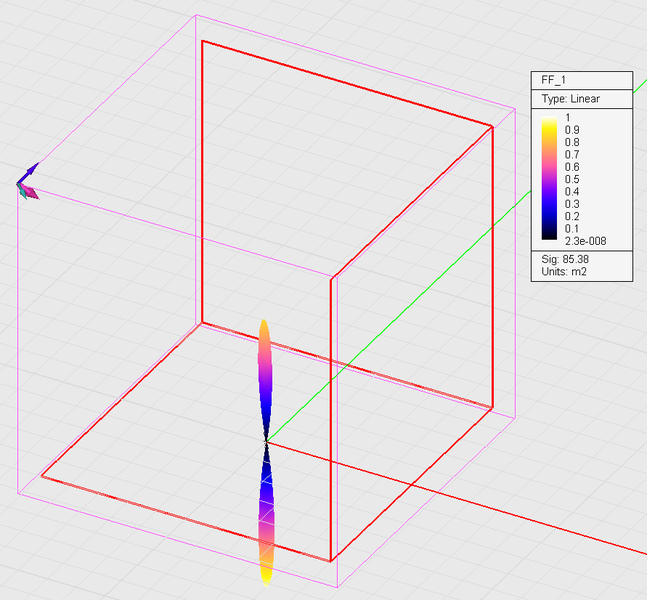Select the red box's front vertical edge

(x=332, y=420)
